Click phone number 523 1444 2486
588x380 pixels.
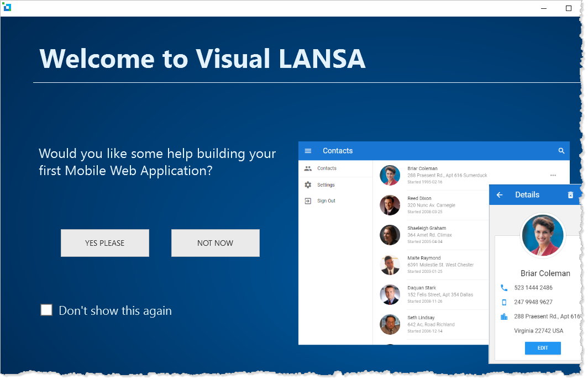coord(533,288)
